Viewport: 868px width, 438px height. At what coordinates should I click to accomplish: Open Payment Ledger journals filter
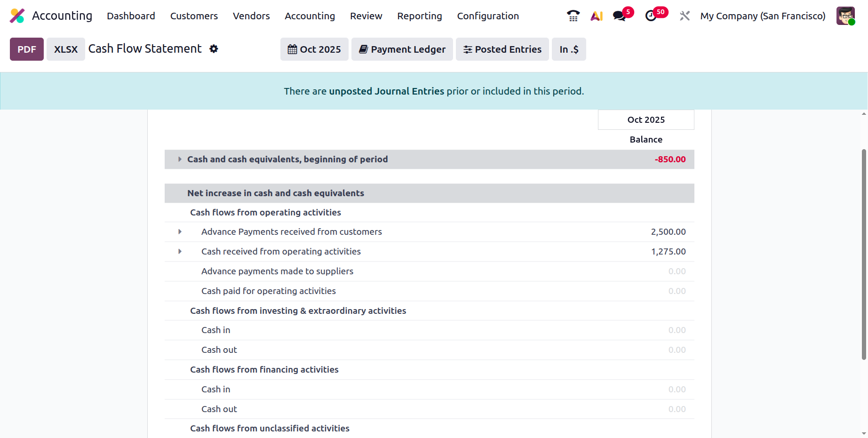(402, 49)
